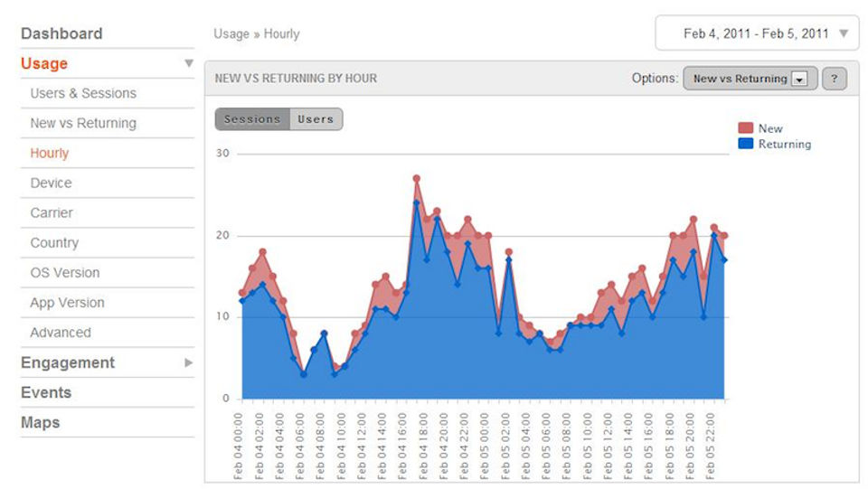
Task: Open New vs Returning sidebar report
Action: [83, 123]
